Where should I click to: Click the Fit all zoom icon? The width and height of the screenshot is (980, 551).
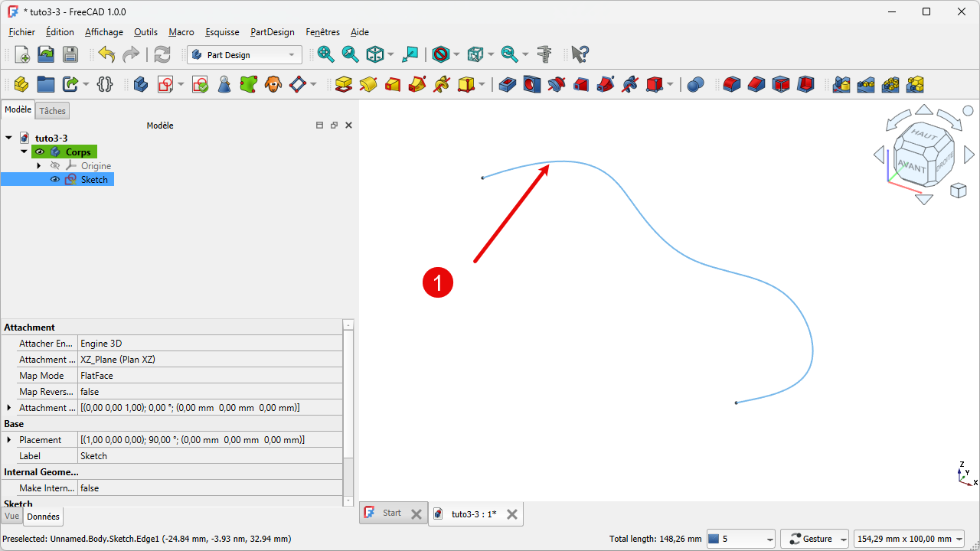325,54
